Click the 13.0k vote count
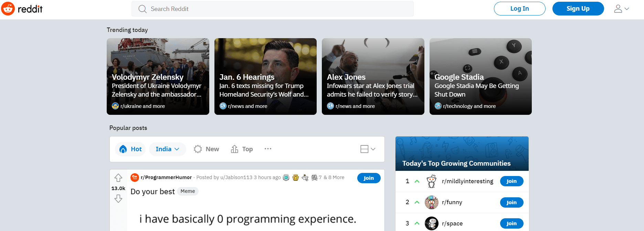Viewport: 644px width, 231px height. [118, 188]
